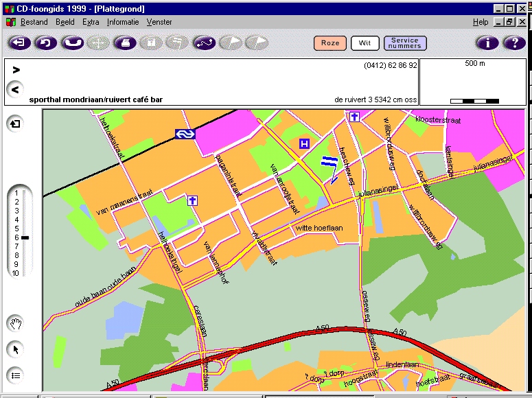Click the telephone handset toolbar icon
The height and width of the screenshot is (398, 532).
click(71, 43)
